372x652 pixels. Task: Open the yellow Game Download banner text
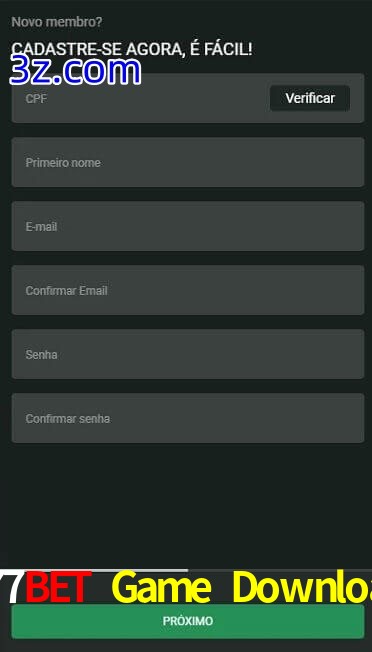pos(241,587)
